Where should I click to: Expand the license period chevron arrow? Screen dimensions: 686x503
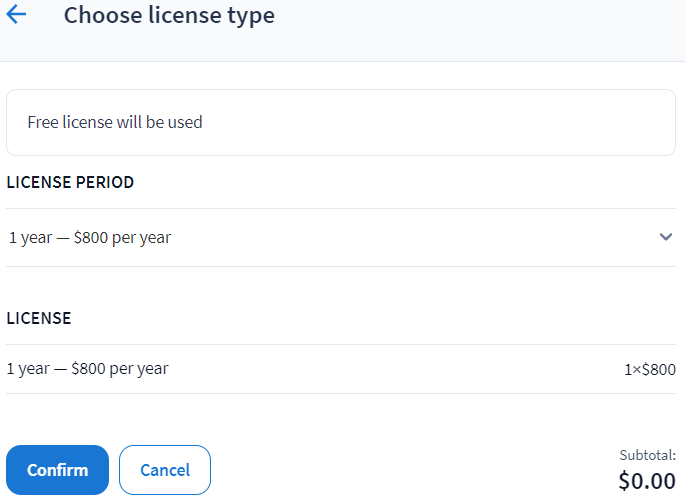point(666,237)
